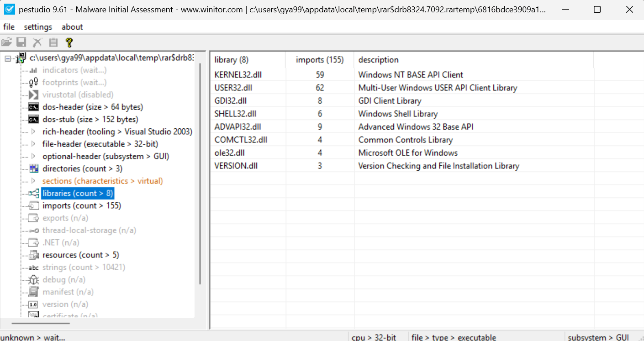Click the scissors close-file toolbar icon
This screenshot has width=644, height=341.
pos(37,42)
